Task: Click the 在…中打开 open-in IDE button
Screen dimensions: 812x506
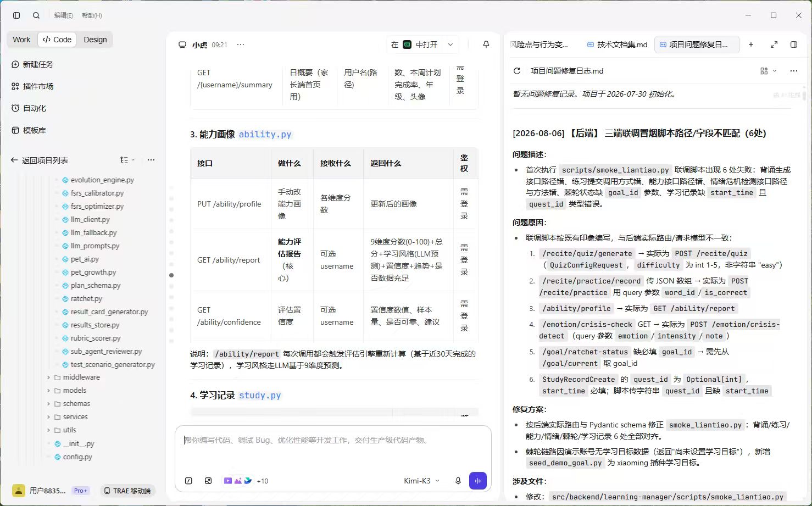Action: click(x=414, y=45)
